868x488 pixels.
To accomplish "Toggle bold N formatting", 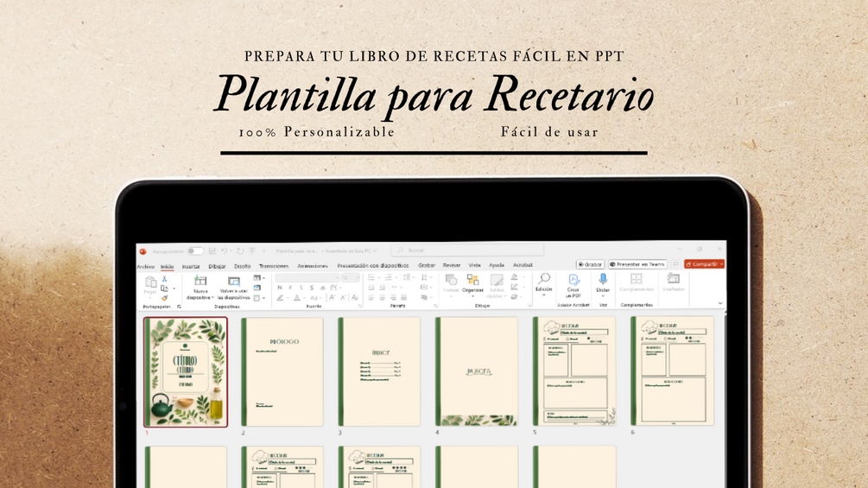I will coord(280,288).
